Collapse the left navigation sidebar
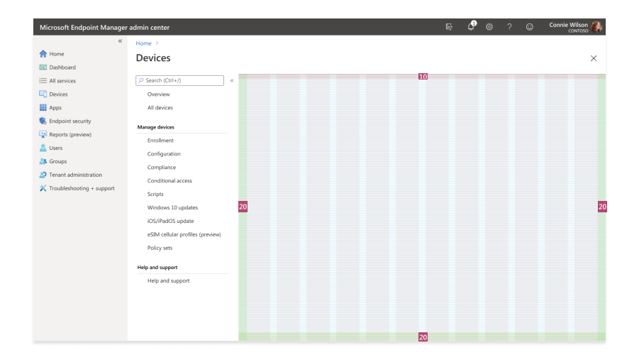Screen dimensions: 644x360 [119, 42]
